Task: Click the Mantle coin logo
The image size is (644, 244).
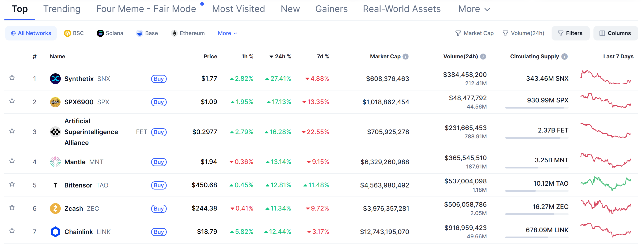Action: tap(55, 162)
